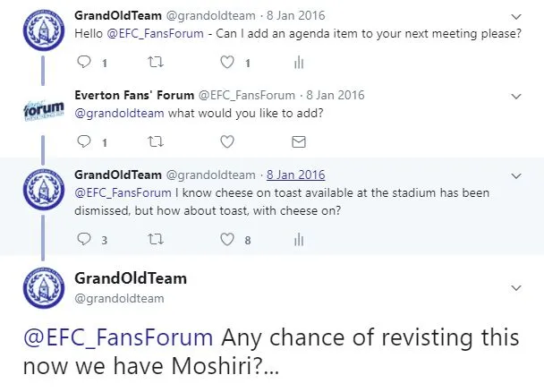Retweet the cheese on toast tweet
This screenshot has height=392, width=544.
(x=157, y=239)
